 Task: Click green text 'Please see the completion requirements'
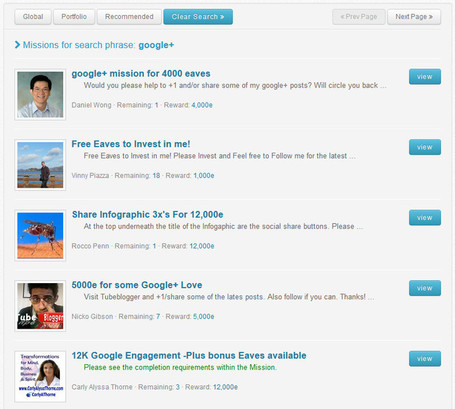click(x=180, y=367)
